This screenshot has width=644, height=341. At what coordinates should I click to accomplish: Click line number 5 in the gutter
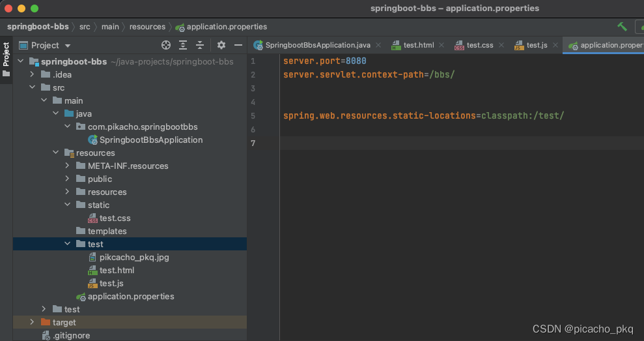click(x=253, y=116)
